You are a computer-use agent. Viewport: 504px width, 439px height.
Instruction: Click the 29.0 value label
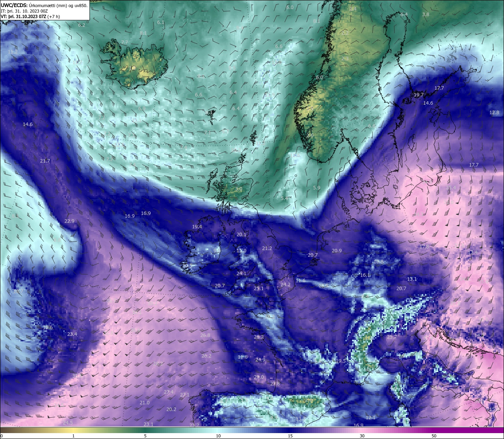point(259,377)
